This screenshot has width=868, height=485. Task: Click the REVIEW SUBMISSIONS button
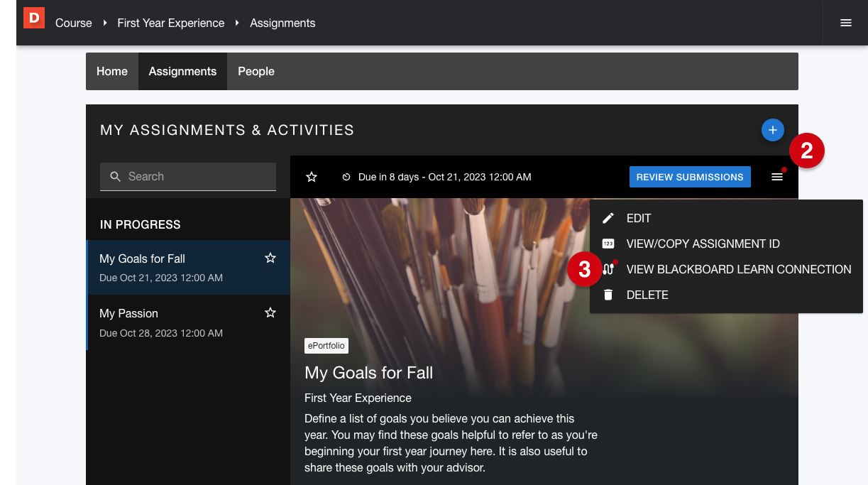[x=690, y=177]
